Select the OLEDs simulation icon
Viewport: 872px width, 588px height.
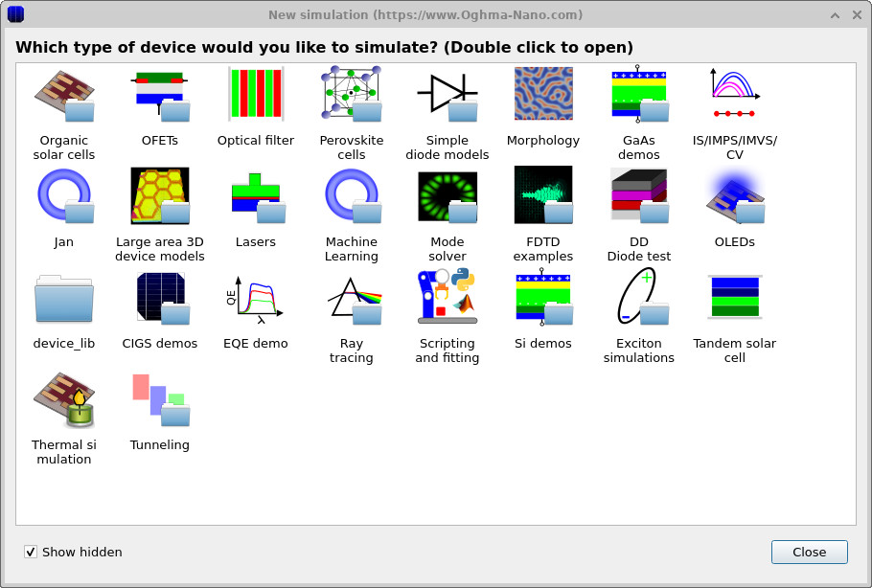(735, 195)
